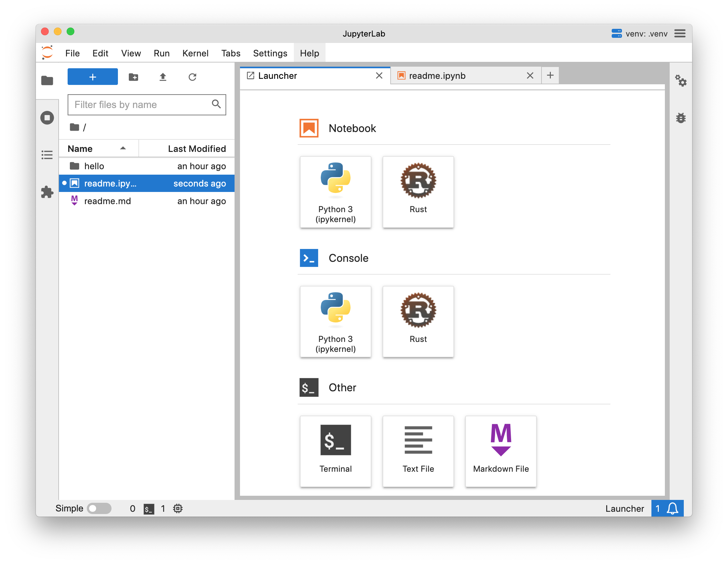Open the venv server selector

click(639, 34)
